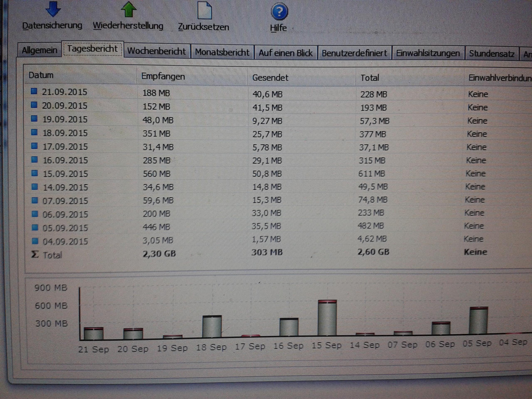This screenshot has height=399, width=532.
Task: Open the Monatsbericht tab
Action: pyautogui.click(x=222, y=52)
